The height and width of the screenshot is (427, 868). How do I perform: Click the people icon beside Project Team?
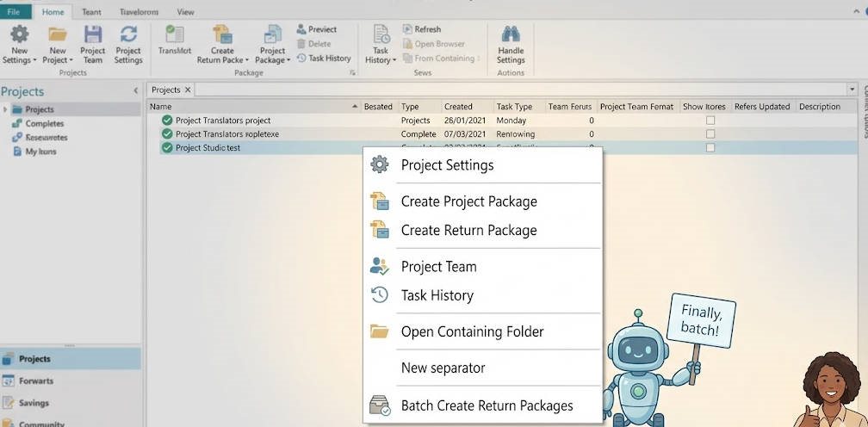[379, 266]
